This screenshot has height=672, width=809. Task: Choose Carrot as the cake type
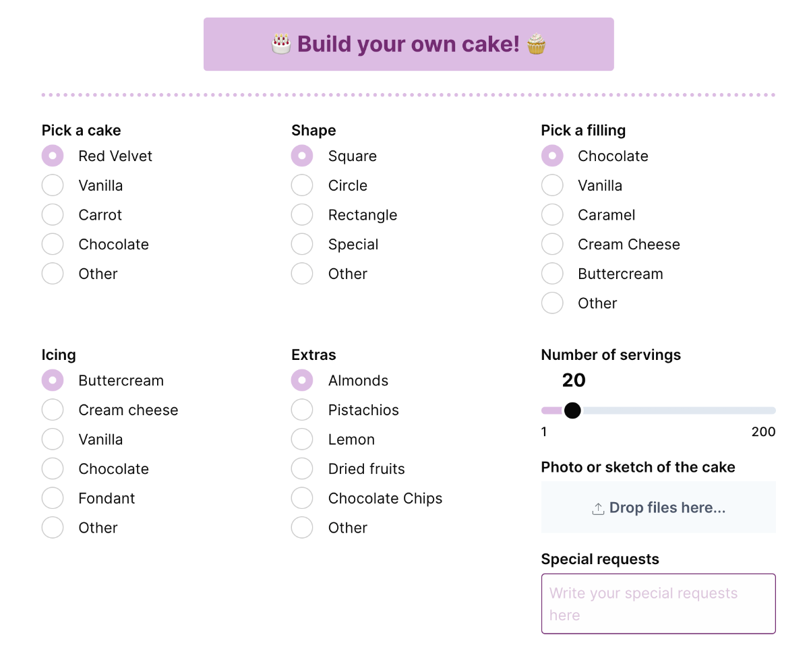(53, 215)
